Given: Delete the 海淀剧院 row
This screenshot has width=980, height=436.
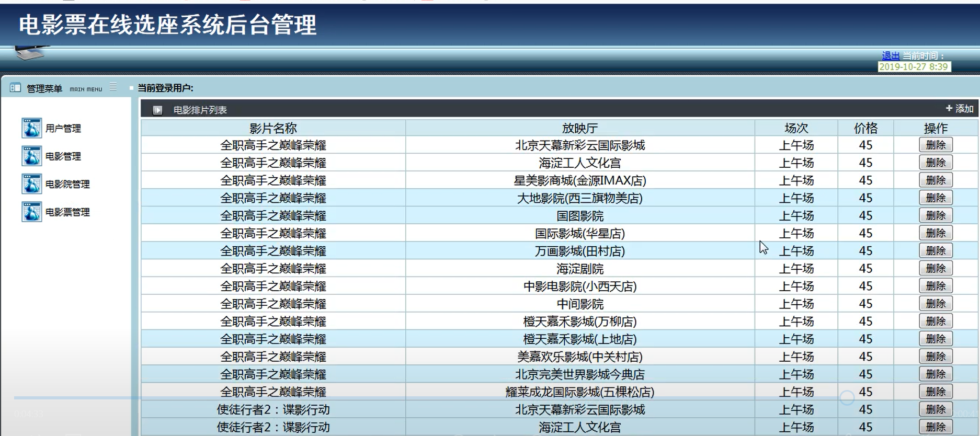Looking at the screenshot, I should [x=936, y=269].
